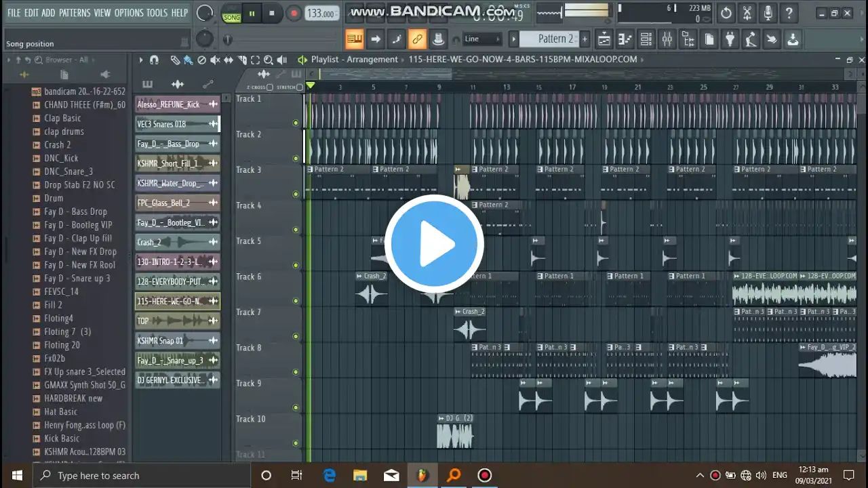The width and height of the screenshot is (868, 488).
Task: Open the Channel rack
Action: (646, 39)
